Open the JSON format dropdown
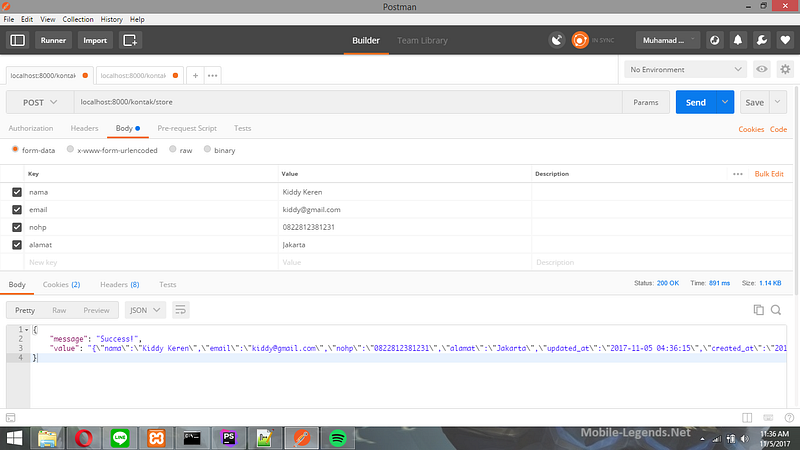800x450 pixels. click(145, 310)
